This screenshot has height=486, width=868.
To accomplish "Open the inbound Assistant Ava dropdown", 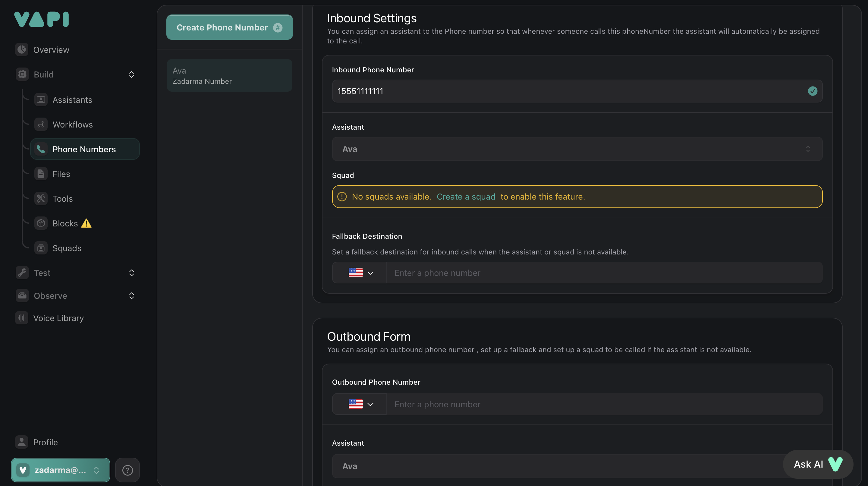I will [x=577, y=149].
